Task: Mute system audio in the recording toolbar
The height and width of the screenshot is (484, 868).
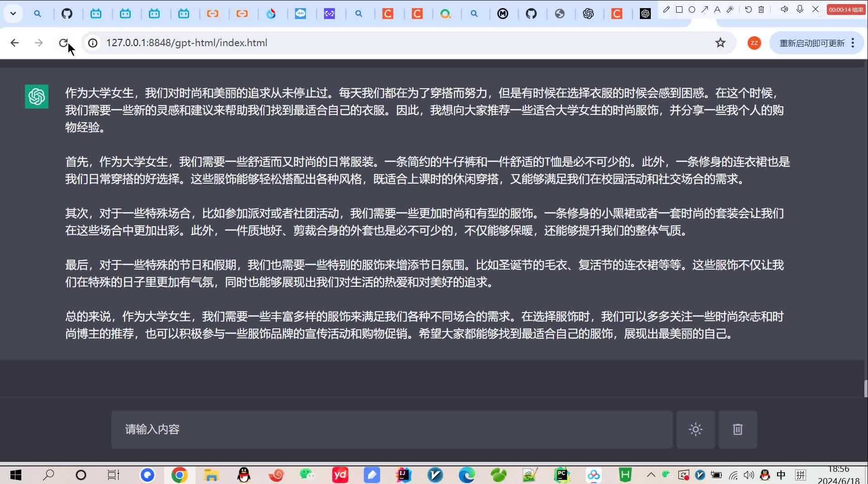Action: [x=784, y=9]
